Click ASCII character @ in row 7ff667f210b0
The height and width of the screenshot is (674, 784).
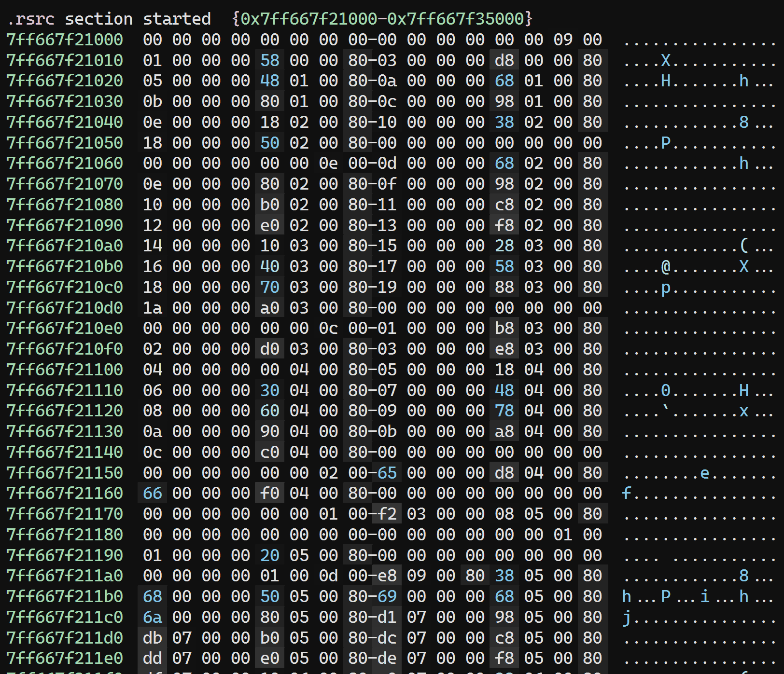(x=666, y=266)
